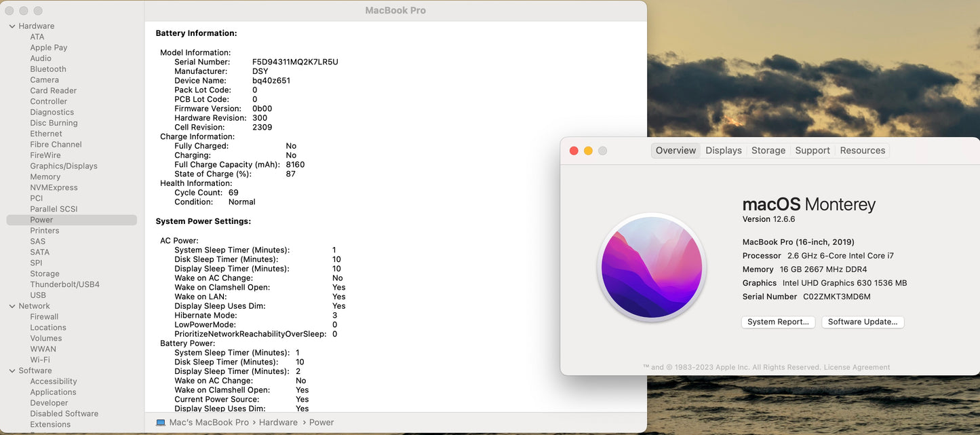Viewport: 980px width, 435px height.
Task: Collapse the Network sidebar section
Action: point(12,306)
